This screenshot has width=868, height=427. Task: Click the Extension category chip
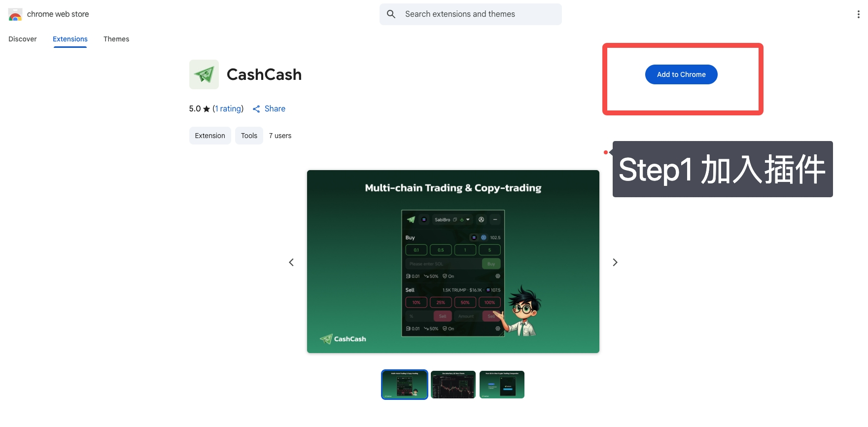click(x=210, y=136)
